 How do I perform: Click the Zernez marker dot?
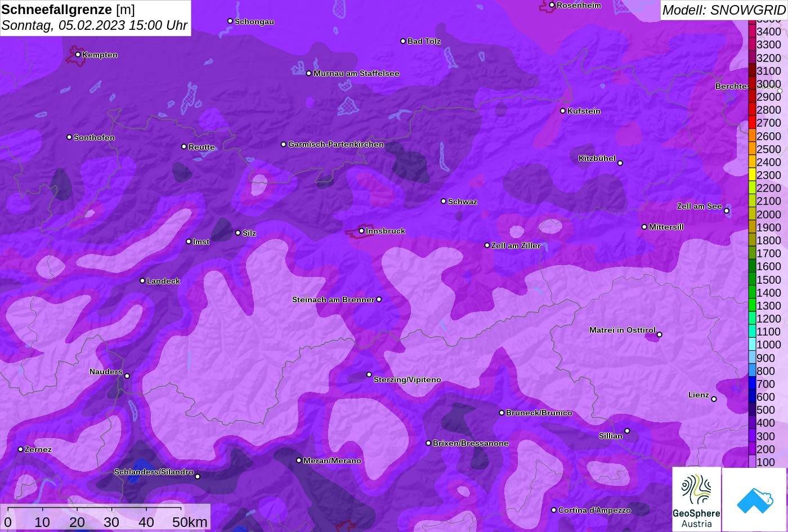[20, 449]
